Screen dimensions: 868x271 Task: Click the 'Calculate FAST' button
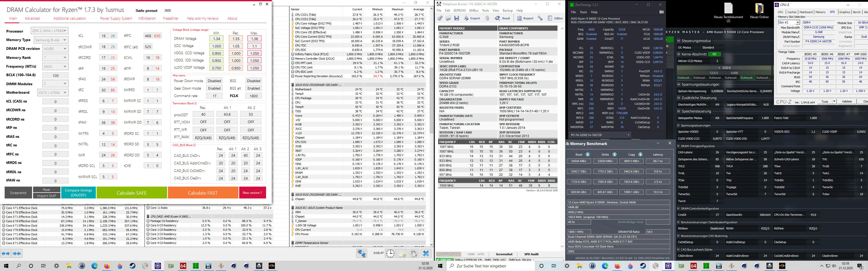coord(203,193)
